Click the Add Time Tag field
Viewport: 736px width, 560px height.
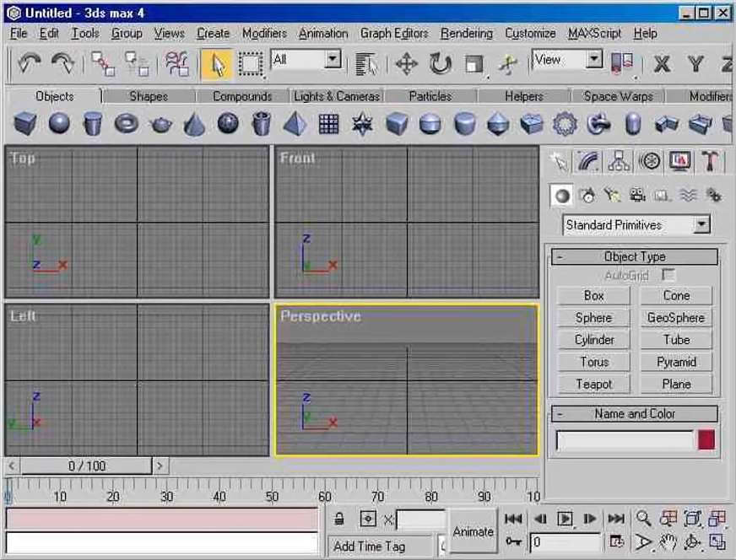point(379,547)
